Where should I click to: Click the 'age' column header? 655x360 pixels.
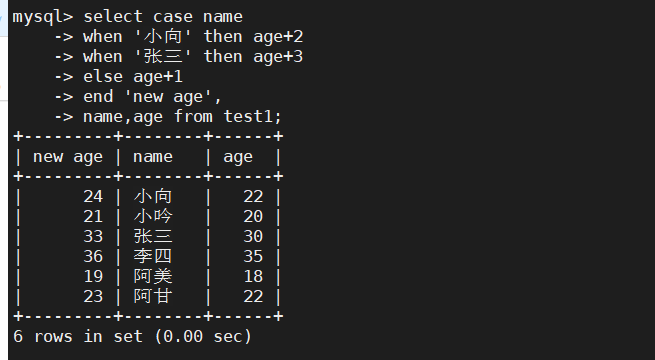238,157
